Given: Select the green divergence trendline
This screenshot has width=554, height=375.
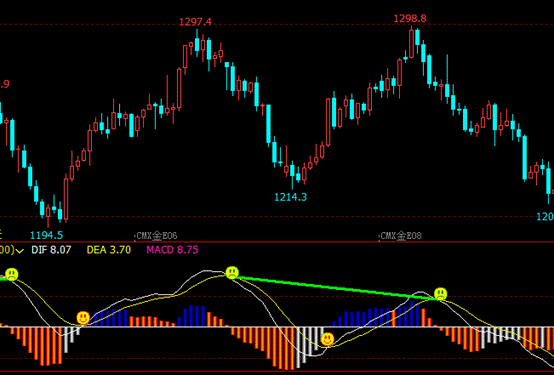Looking at the screenshot, I should tap(336, 287).
